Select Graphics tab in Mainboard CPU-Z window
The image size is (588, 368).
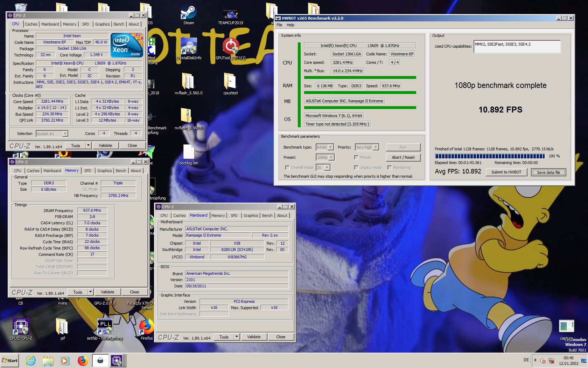tap(251, 216)
